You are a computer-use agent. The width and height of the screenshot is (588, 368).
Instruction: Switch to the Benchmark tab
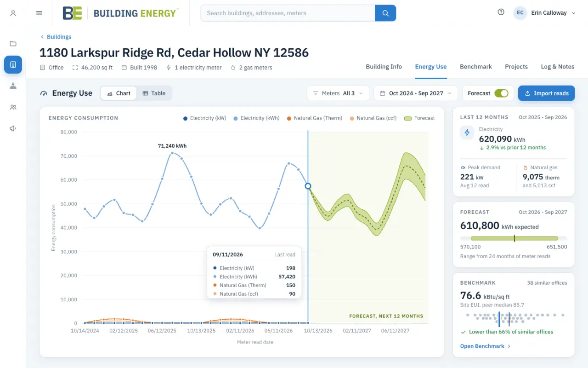[476, 67]
